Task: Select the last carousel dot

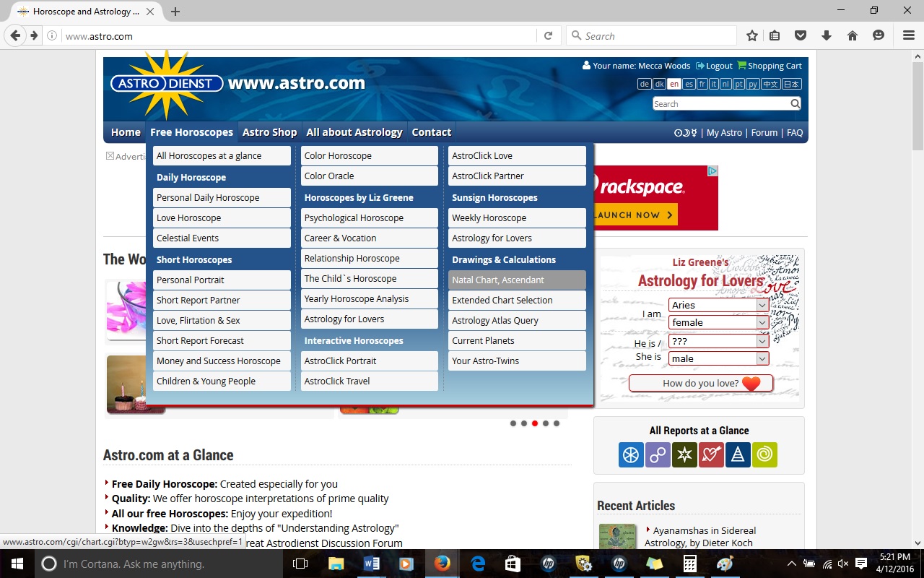Action: coord(557,423)
